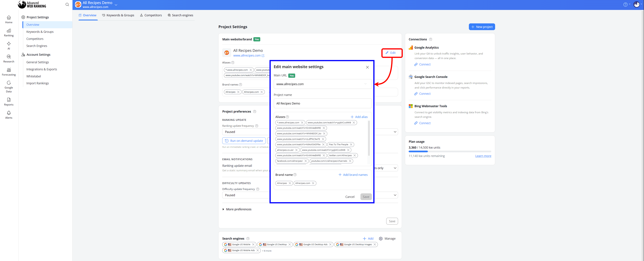Viewport: 644px width, 261px height.
Task: Open the Learn more link under Plan usage
Action: tap(483, 156)
